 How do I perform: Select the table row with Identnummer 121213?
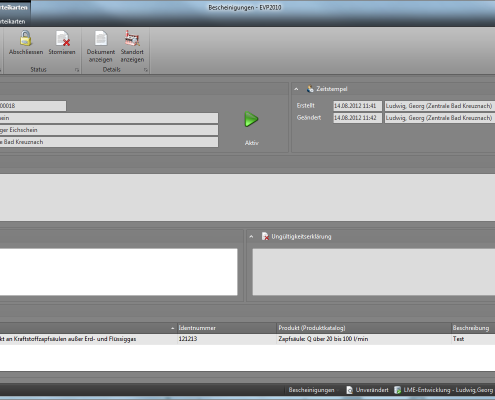[x=247, y=339]
